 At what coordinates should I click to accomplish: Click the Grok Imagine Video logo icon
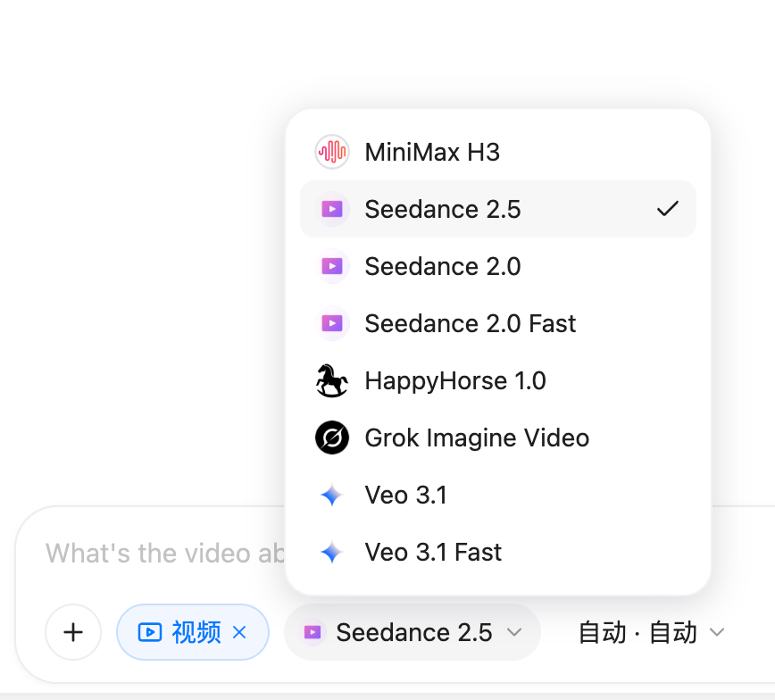coord(332,437)
